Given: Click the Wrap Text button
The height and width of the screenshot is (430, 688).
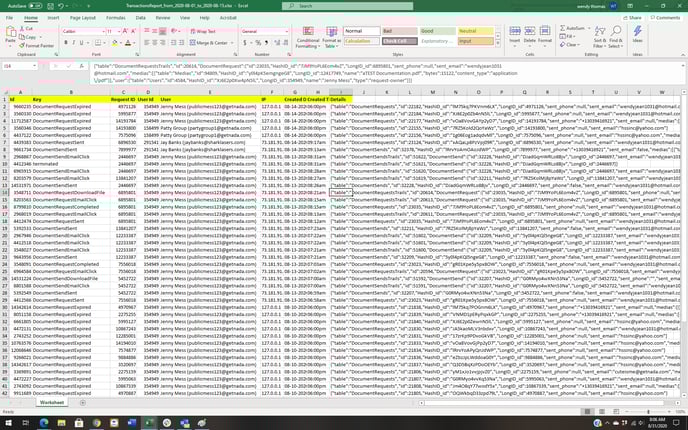Looking at the screenshot, I should coord(205,31).
